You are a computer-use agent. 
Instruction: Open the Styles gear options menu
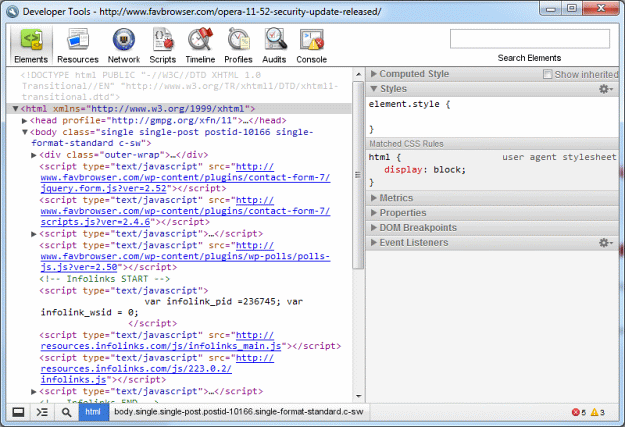[x=604, y=89]
